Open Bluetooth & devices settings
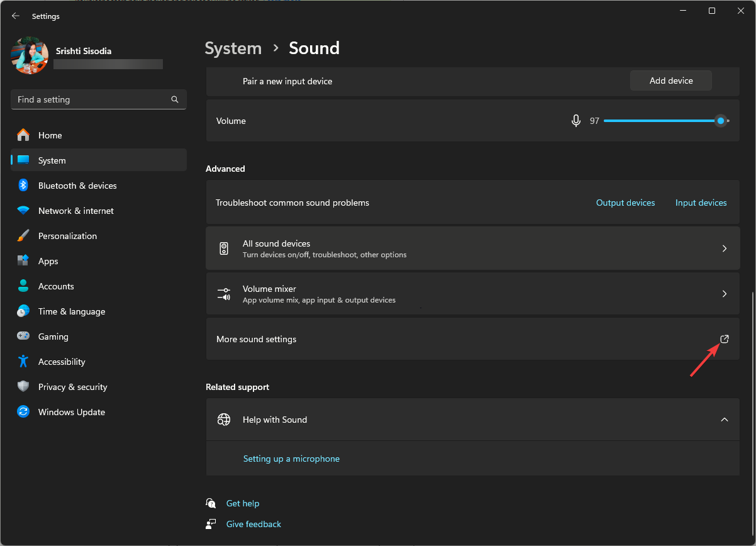This screenshot has width=756, height=546. [99, 186]
